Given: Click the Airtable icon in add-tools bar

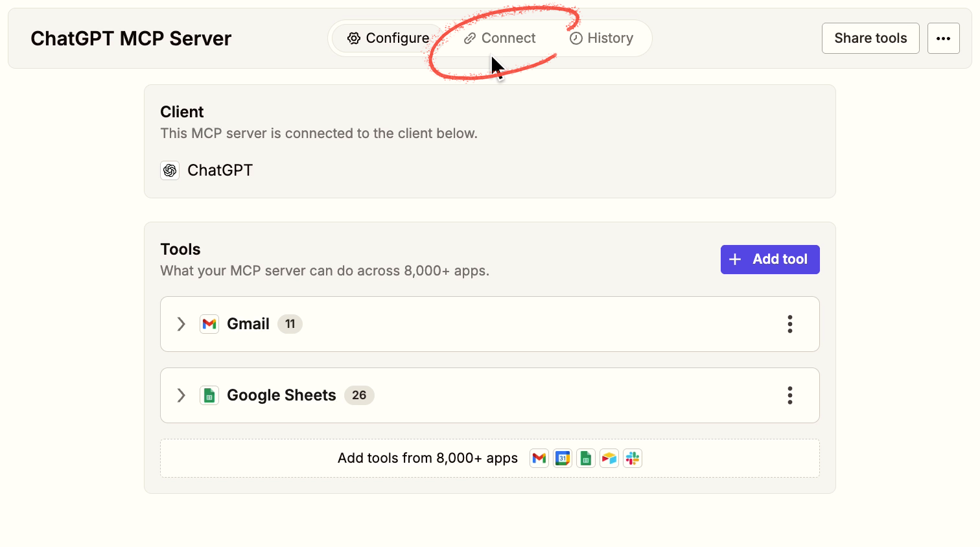Looking at the screenshot, I should [x=609, y=458].
